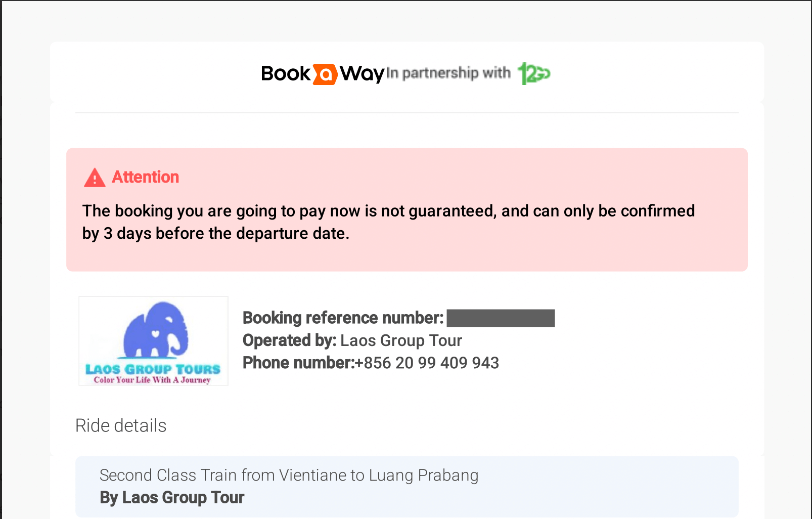Image resolution: width=812 pixels, height=519 pixels.
Task: Call phone number +856 20 99 409 943
Action: point(427,363)
